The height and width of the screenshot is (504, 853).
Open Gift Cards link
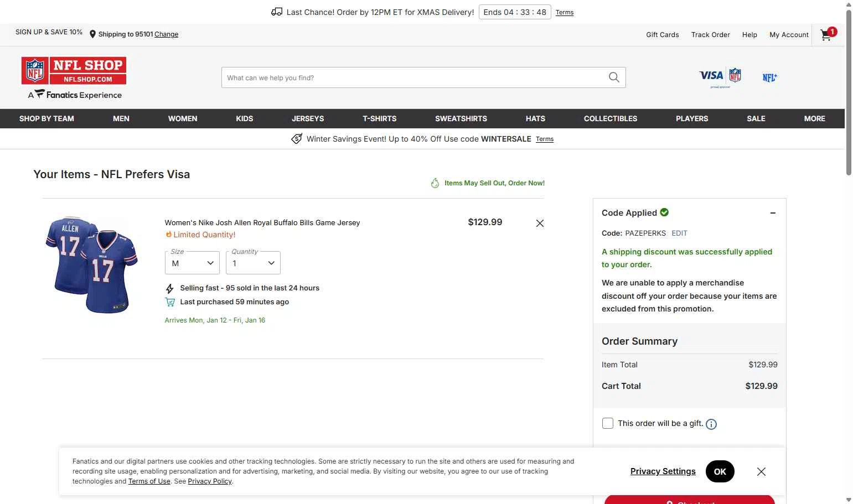(x=663, y=34)
